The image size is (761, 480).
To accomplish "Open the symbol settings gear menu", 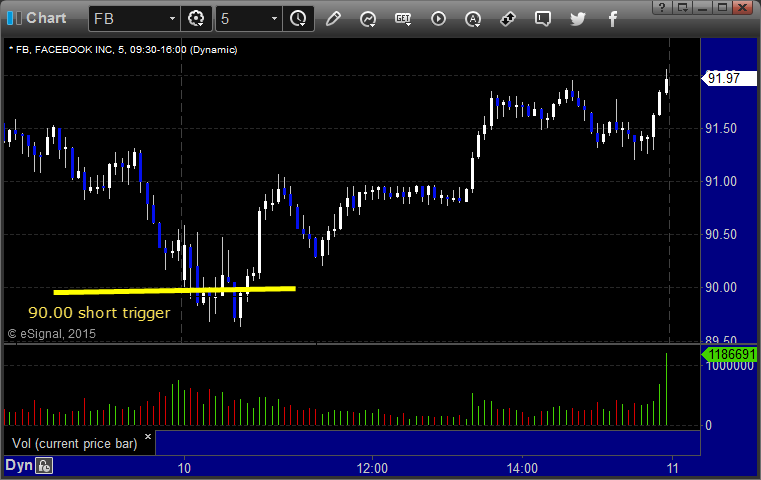I will click(x=196, y=19).
